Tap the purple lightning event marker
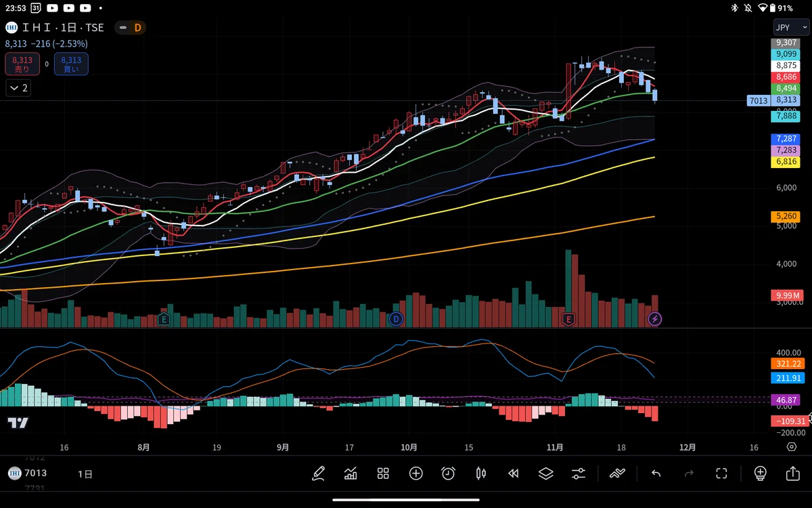 (654, 318)
